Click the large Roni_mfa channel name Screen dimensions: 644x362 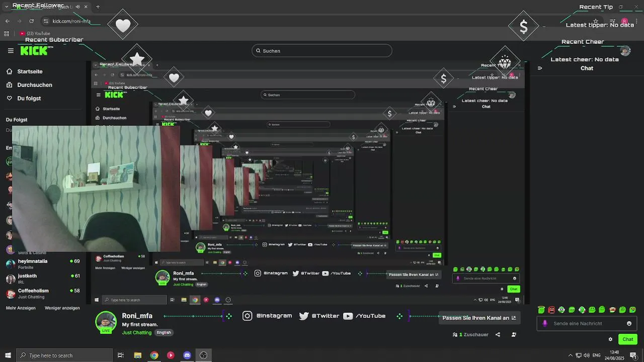[137, 316]
